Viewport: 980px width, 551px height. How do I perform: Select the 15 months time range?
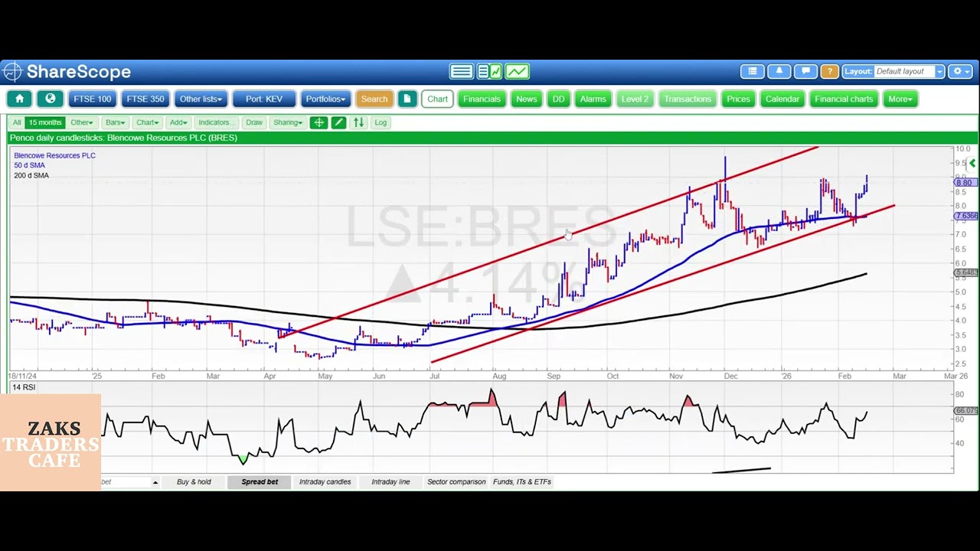45,122
